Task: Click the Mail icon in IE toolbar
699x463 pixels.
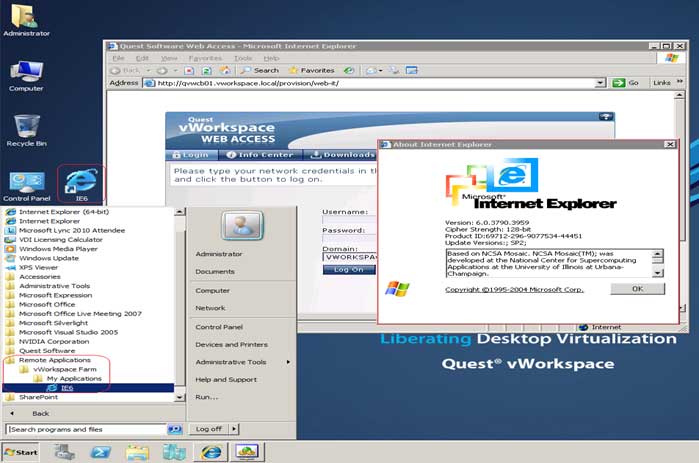Action: coord(371,70)
